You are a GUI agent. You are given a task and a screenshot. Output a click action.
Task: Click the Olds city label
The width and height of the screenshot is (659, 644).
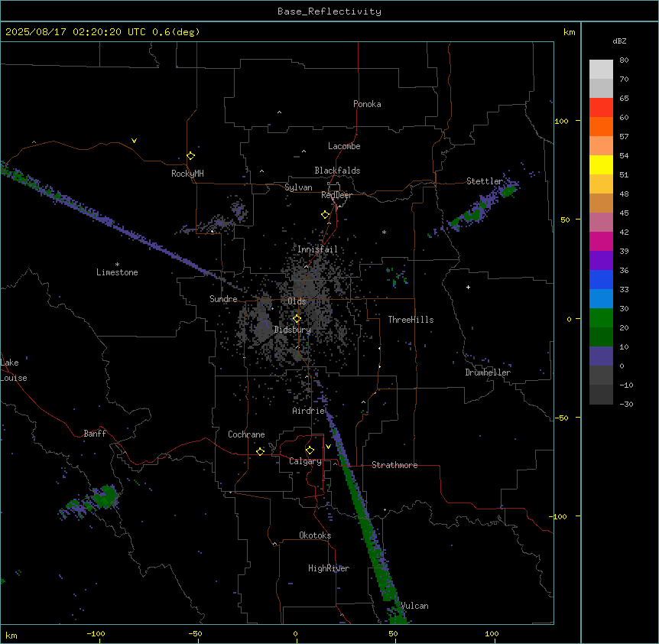pyautogui.click(x=297, y=301)
